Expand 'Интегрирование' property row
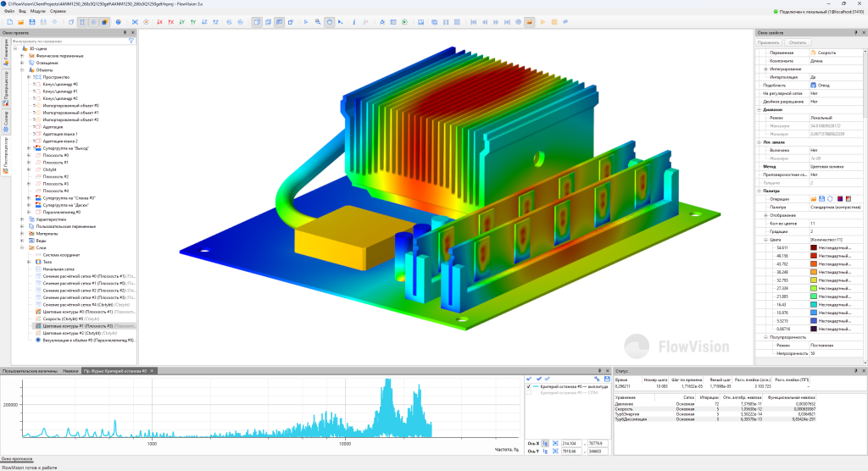This screenshot has width=868, height=471. click(766, 69)
